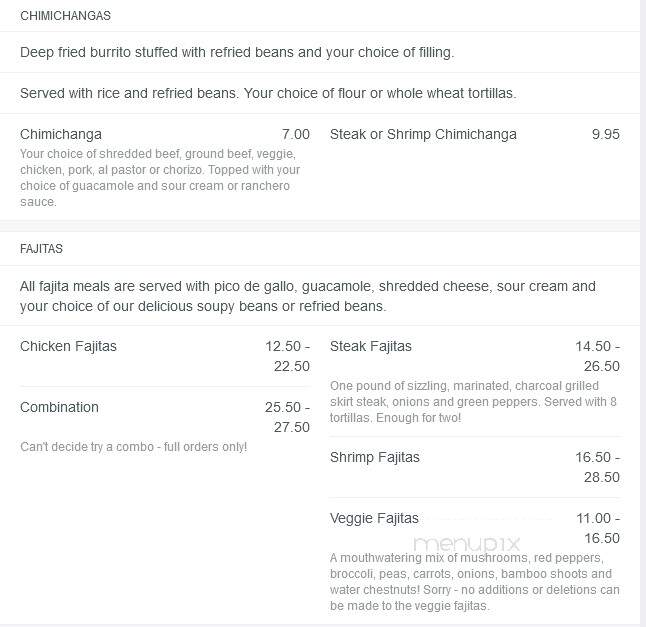Click the Combination price range

(288, 417)
